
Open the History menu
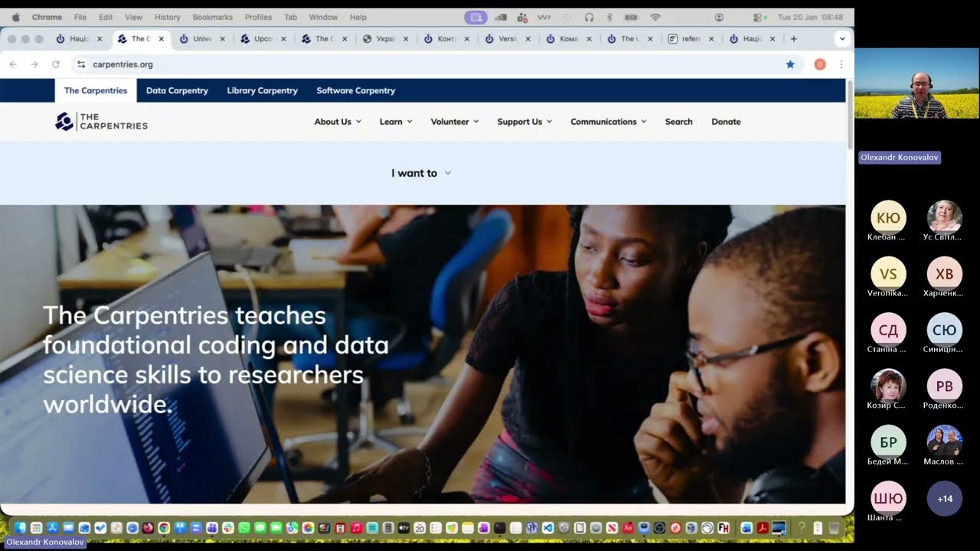(168, 17)
